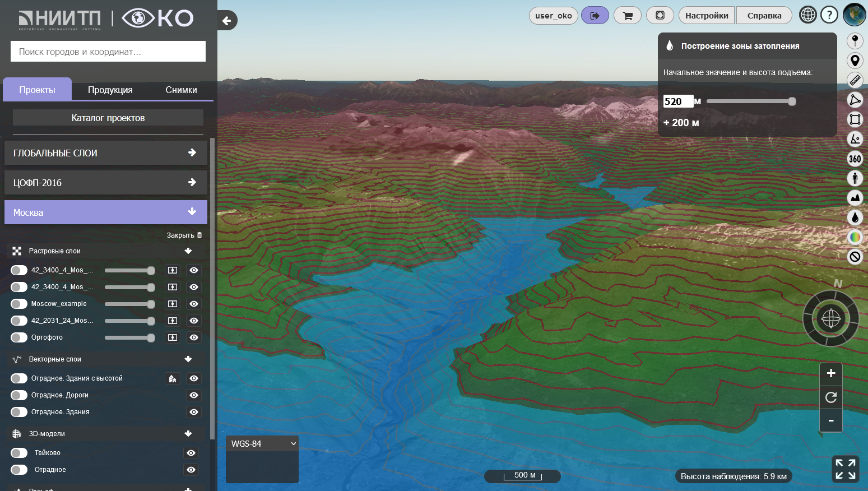Click the flood height rise slider handle
Image resolution: width=868 pixels, height=491 pixels.
tap(792, 101)
